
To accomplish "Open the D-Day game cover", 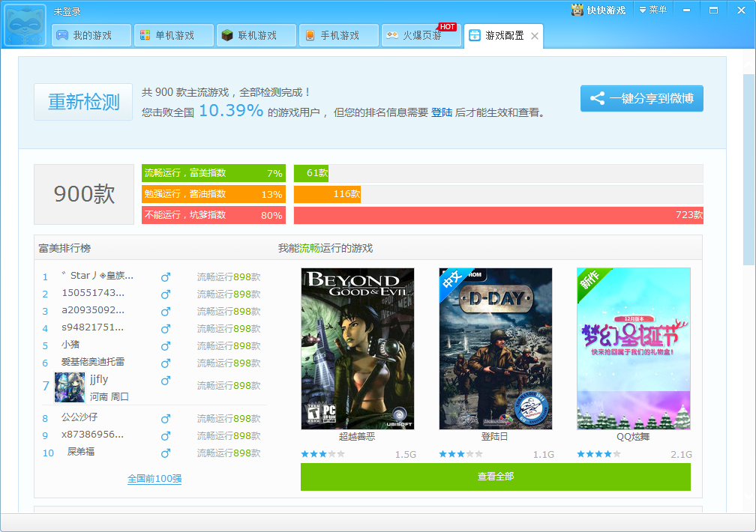I will tap(496, 348).
